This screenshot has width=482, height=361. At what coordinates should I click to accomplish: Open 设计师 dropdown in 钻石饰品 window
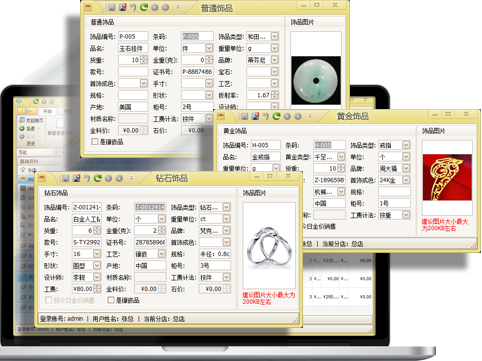pos(97,277)
